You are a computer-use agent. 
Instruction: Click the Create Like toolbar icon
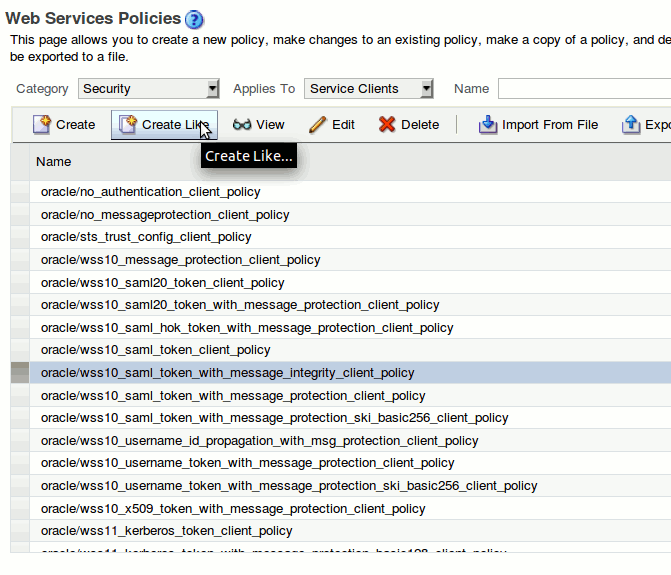(128, 125)
